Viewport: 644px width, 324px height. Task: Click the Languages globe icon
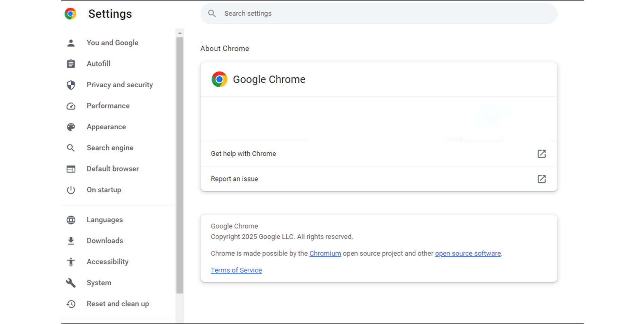pos(71,220)
